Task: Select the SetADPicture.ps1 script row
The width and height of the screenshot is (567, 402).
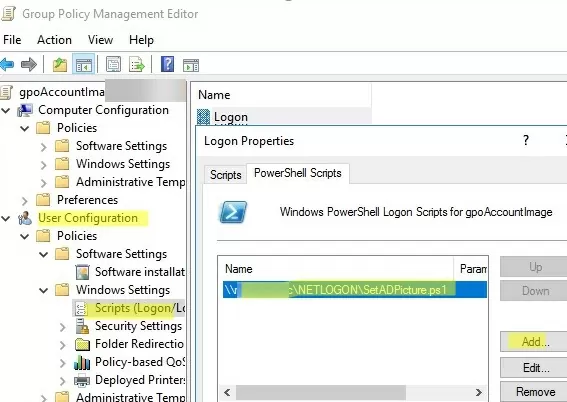Action: tap(355, 290)
